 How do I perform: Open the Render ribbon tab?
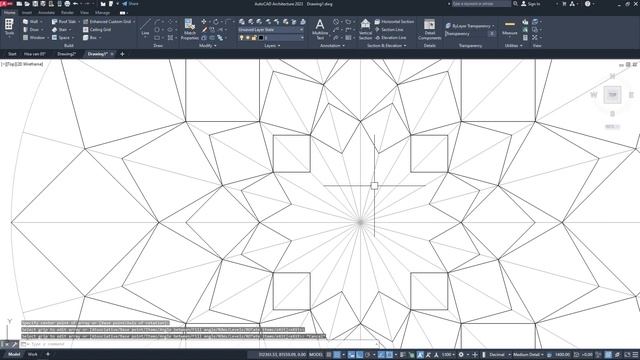point(67,13)
